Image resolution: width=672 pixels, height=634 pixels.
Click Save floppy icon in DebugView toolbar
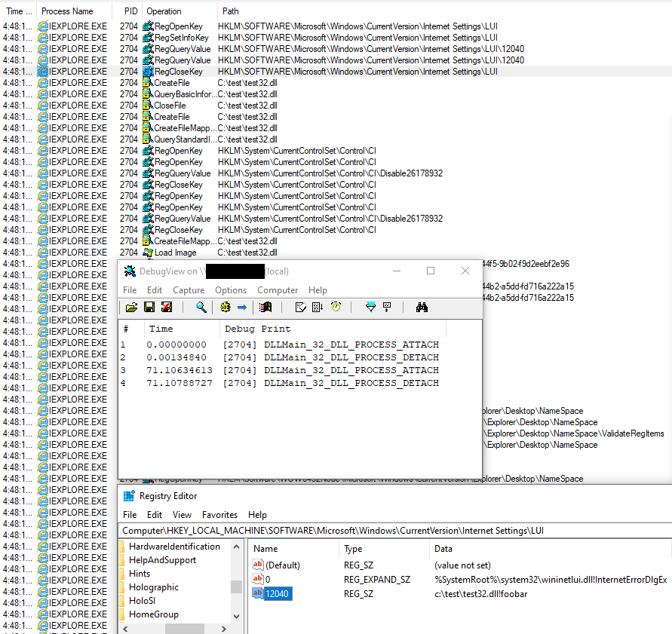149,307
